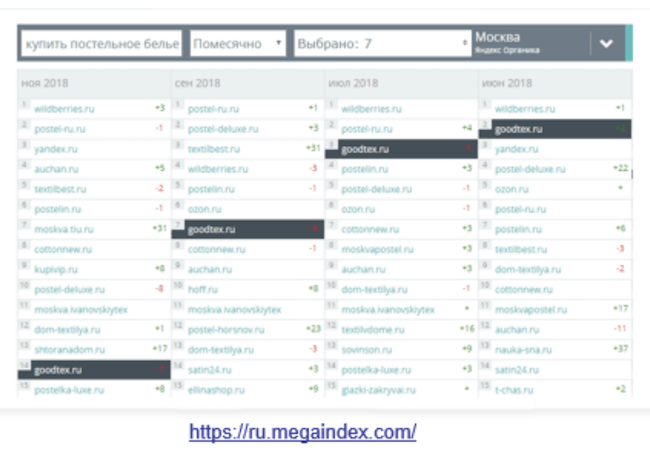Select highlighted goodtex.ru in июл 2018
The height and width of the screenshot is (451, 650).
pyautogui.click(x=401, y=149)
